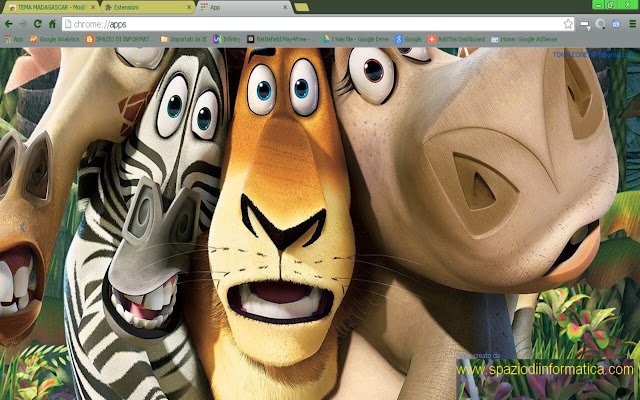Open the Google Analytics bookmark
640x400 pixels.
tap(54, 39)
